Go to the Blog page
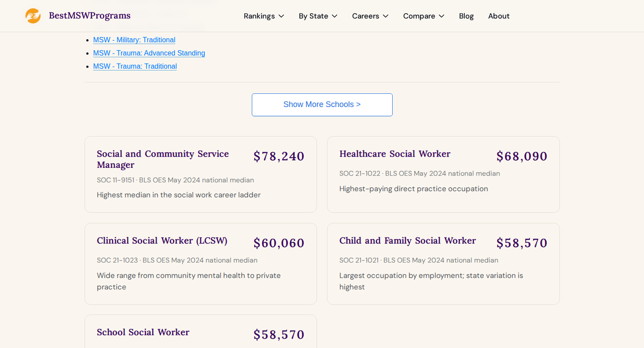 coord(466,16)
